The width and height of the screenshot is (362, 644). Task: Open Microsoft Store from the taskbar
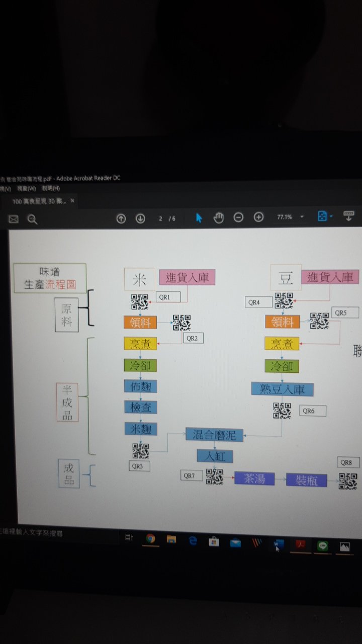pos(214,542)
